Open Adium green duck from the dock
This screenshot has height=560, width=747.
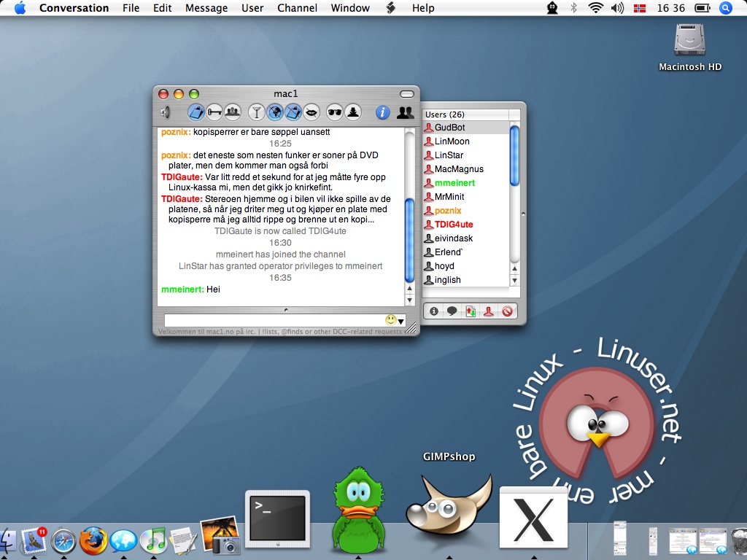pyautogui.click(x=359, y=511)
